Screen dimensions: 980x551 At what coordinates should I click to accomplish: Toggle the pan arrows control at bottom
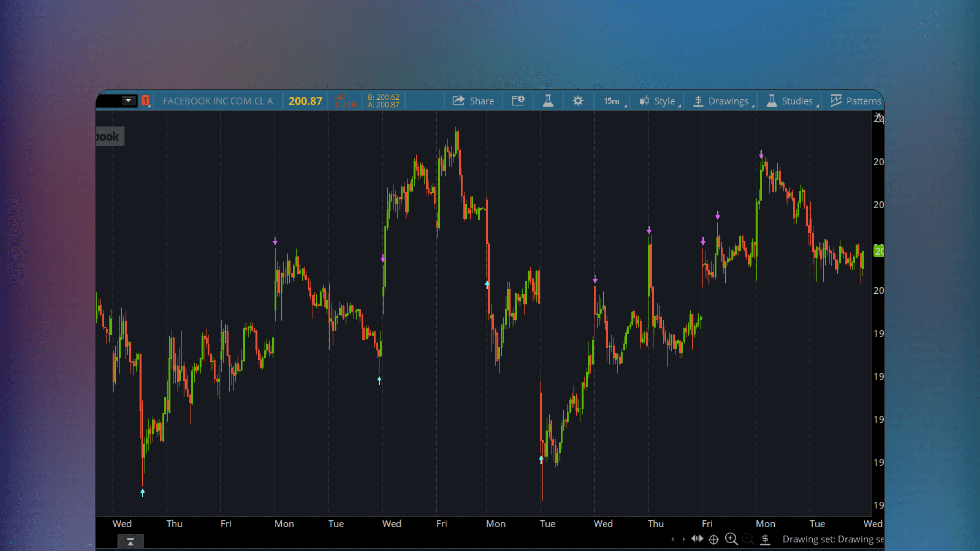[x=698, y=539]
